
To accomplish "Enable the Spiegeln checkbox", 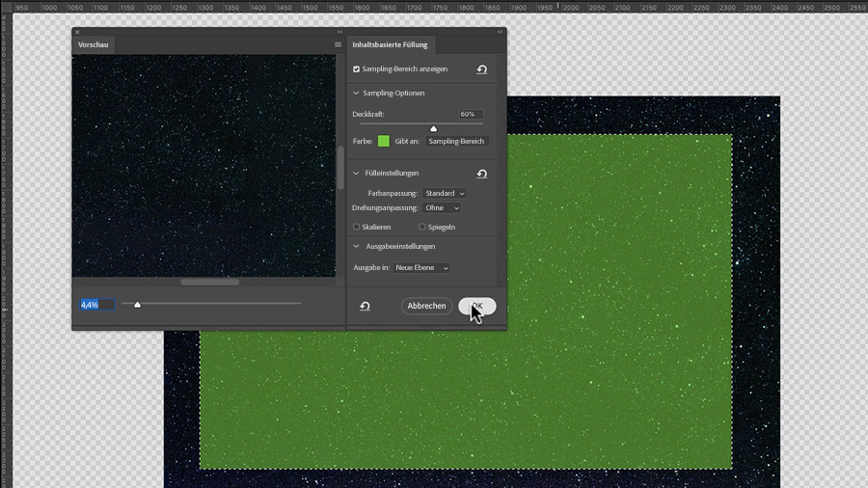I will point(421,227).
